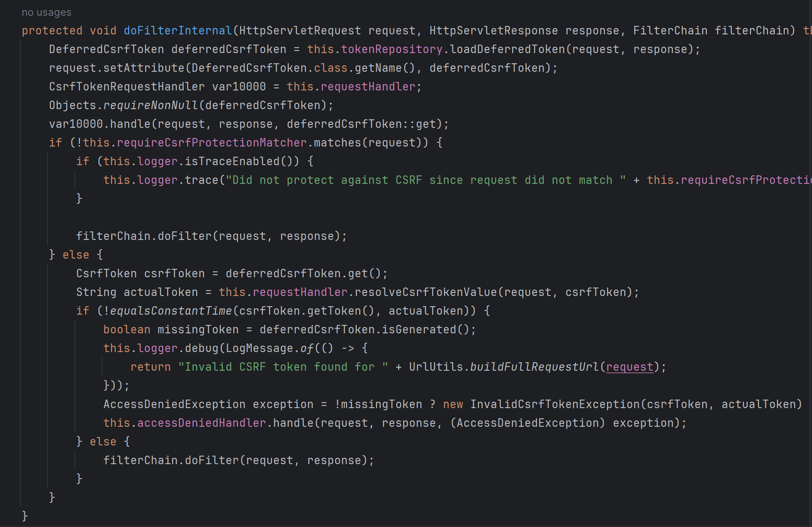Click the nested '} else {' after accessDeniedHandler
The image size is (812, 527).
103,442
